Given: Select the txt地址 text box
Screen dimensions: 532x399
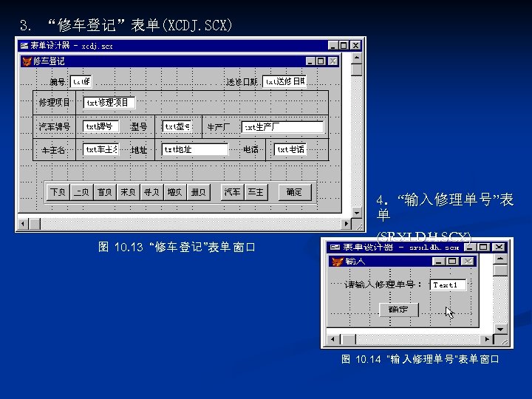Looking at the screenshot, I should tap(195, 149).
